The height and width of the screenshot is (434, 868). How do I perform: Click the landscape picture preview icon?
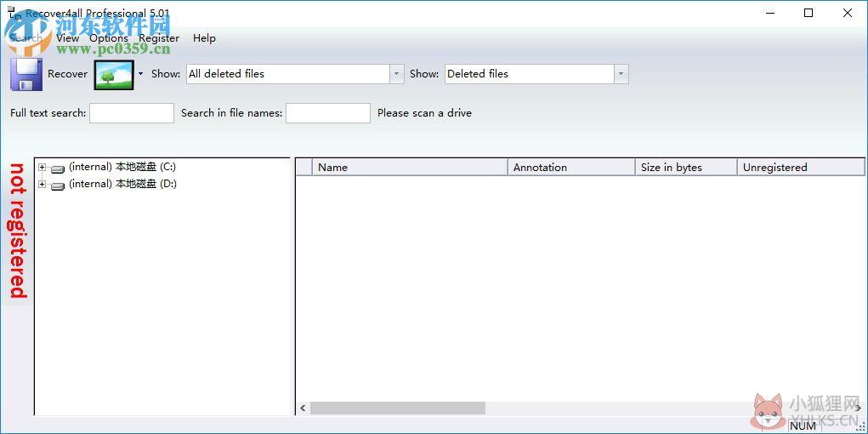(114, 75)
